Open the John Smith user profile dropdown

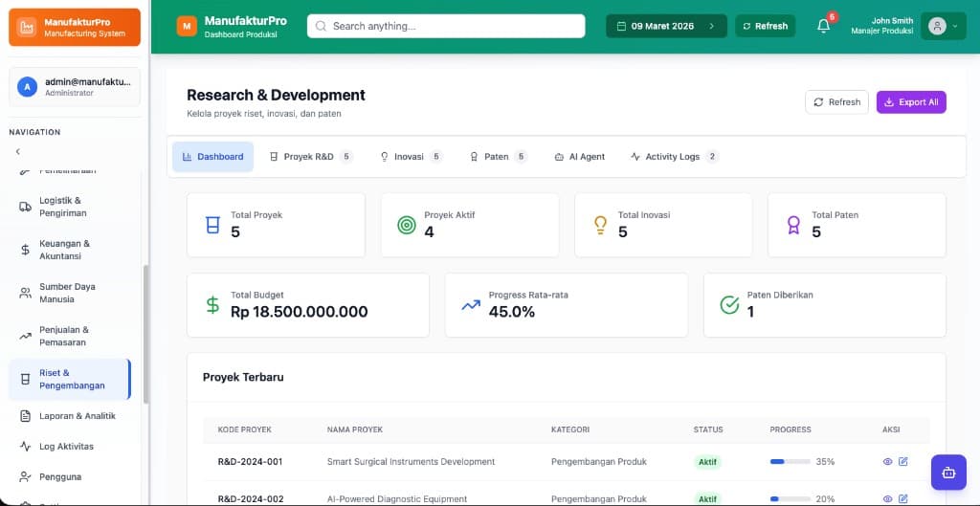pos(943,26)
